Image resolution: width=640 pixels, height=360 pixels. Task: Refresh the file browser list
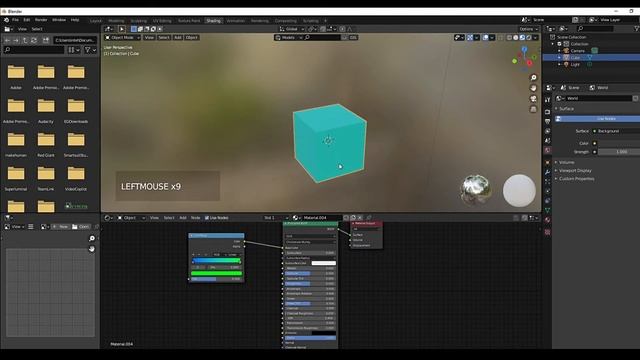click(x=34, y=40)
